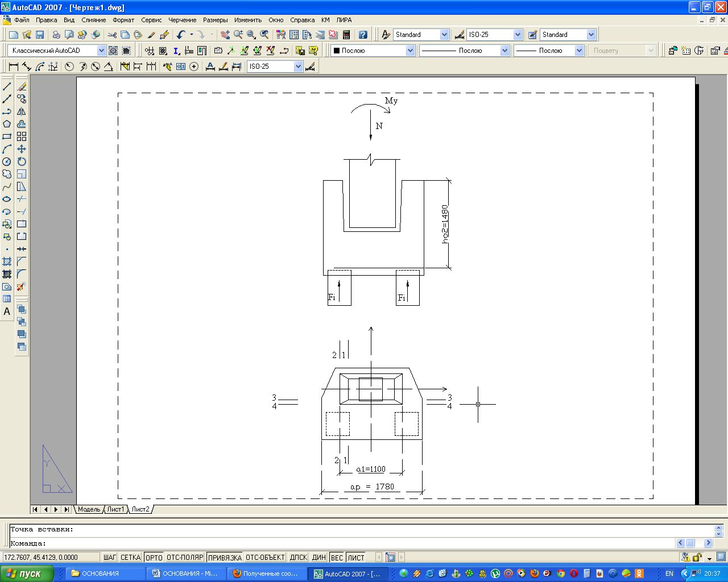Toggle ШАГ snap mode

[110, 558]
